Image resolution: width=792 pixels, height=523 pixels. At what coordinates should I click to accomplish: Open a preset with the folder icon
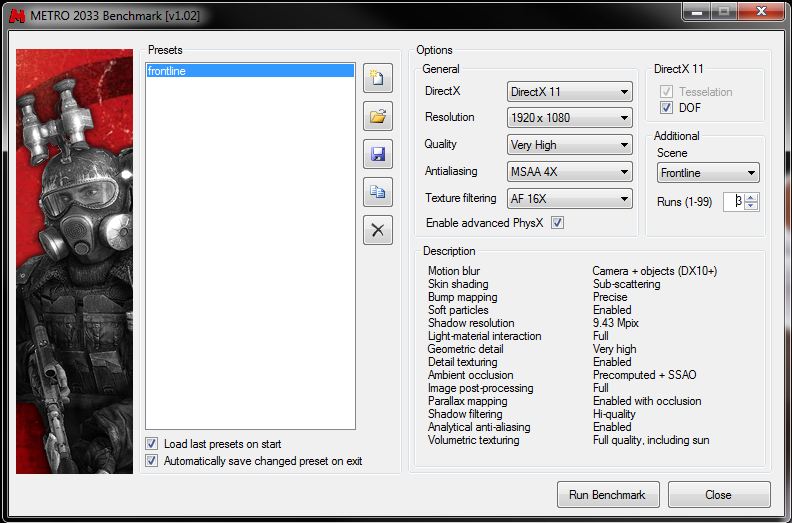point(378,117)
